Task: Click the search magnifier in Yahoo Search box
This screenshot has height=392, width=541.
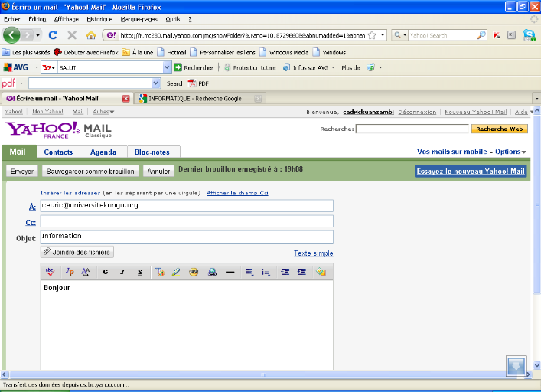Action: (x=481, y=35)
